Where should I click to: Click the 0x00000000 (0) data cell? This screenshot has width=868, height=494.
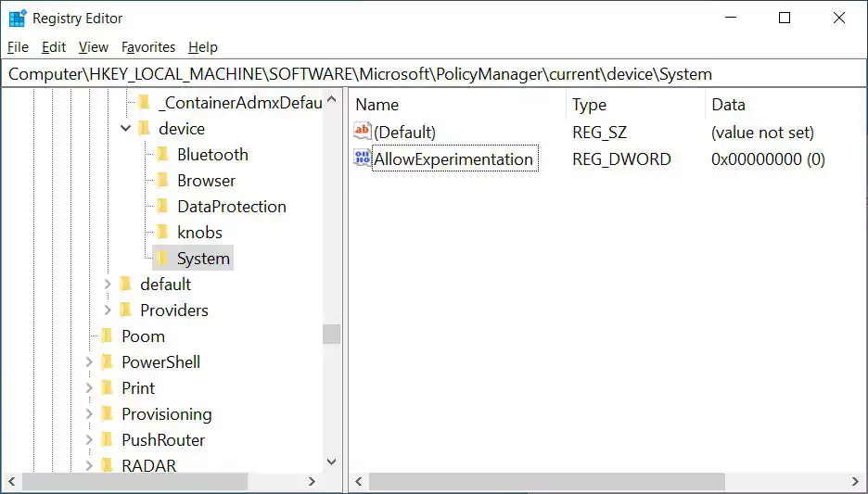click(x=769, y=159)
